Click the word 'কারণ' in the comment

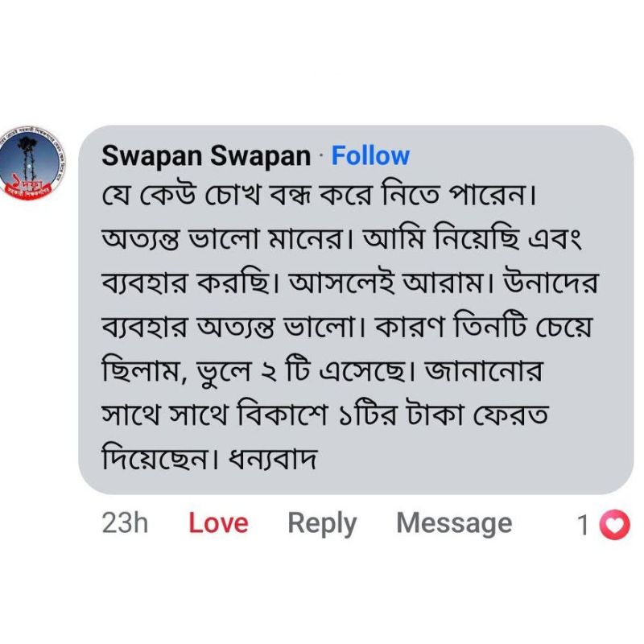(x=410, y=328)
